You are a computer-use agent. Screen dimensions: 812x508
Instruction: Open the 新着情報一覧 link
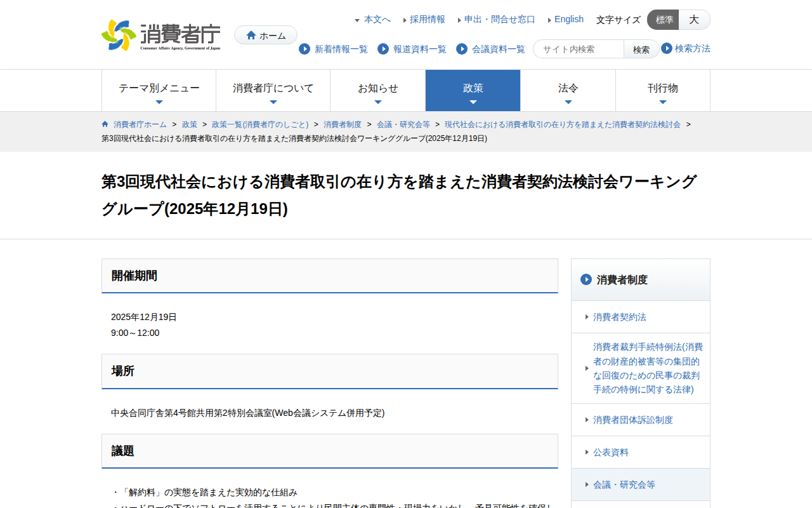[x=341, y=49]
